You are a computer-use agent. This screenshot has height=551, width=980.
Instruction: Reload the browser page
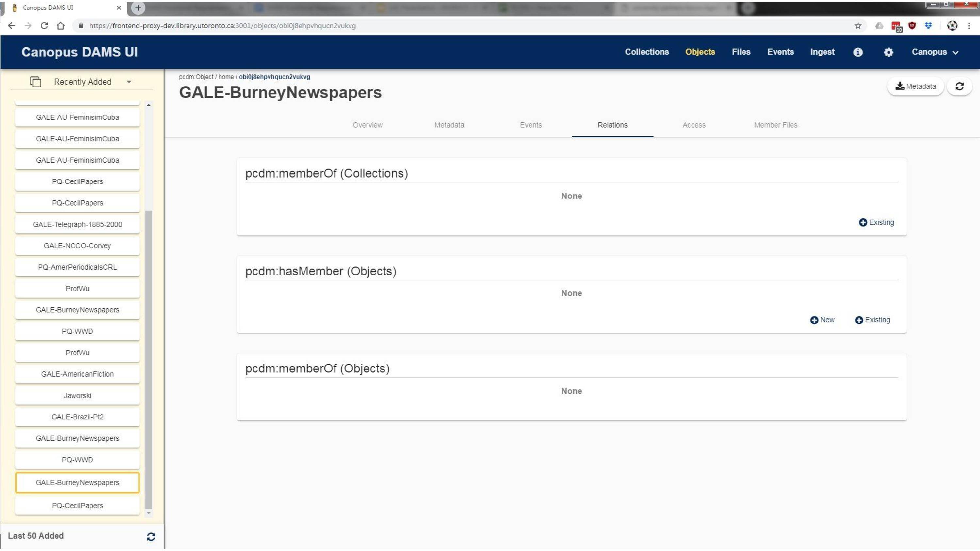[x=44, y=26]
